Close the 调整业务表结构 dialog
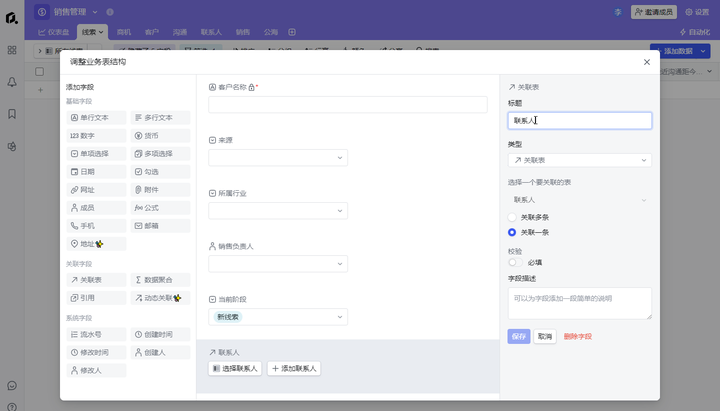 [647, 62]
